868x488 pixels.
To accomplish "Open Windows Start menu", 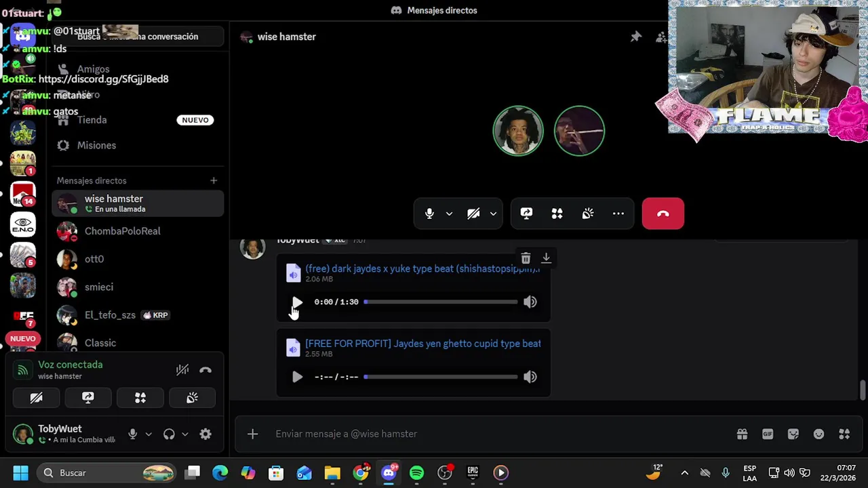I will point(20,472).
